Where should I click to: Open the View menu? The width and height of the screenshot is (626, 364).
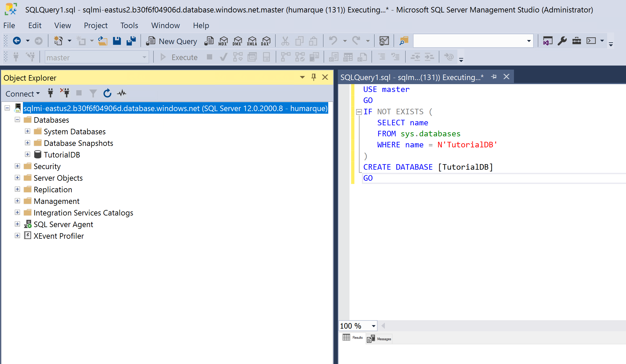coord(63,26)
